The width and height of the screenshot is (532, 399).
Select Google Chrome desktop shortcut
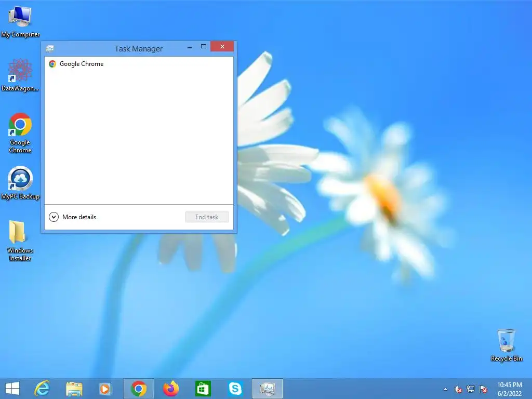pyautogui.click(x=20, y=132)
